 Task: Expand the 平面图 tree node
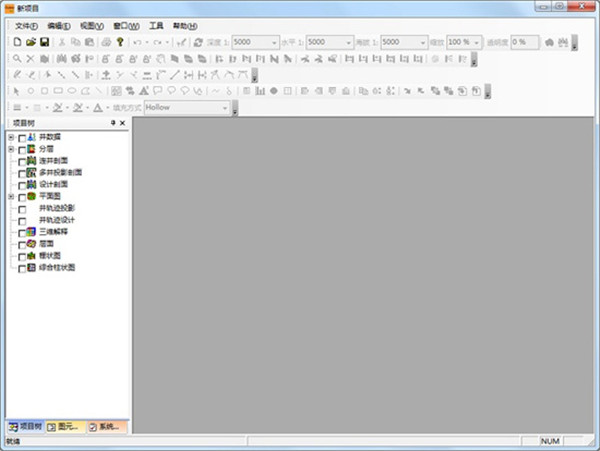coord(11,197)
